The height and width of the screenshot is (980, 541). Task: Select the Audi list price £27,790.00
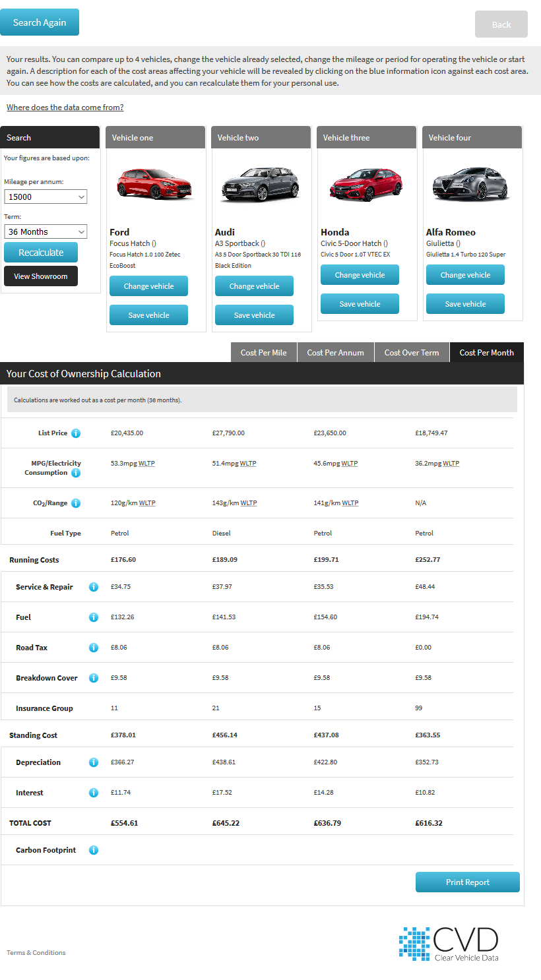pos(228,433)
